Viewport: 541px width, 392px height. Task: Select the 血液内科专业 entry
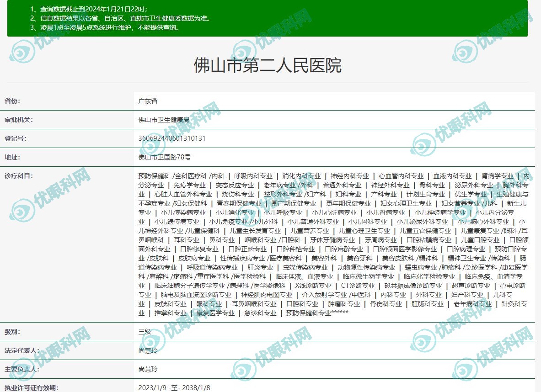(x=452, y=176)
